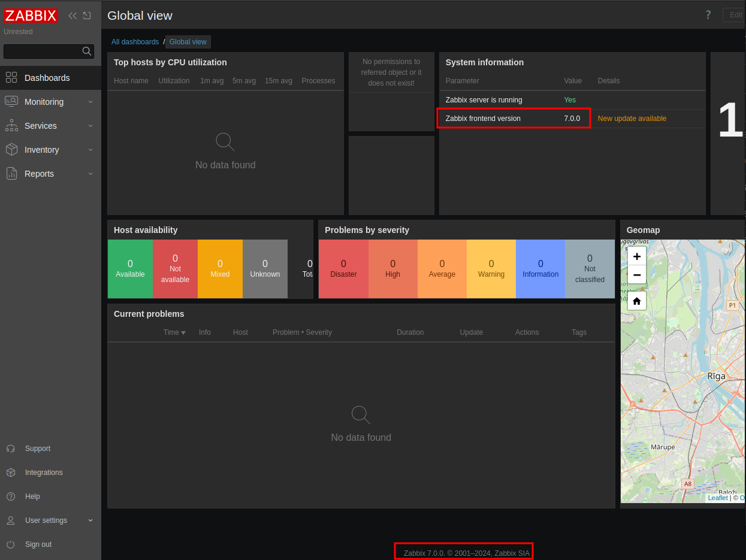Open the Integrations page
The image size is (746, 560).
click(x=43, y=473)
